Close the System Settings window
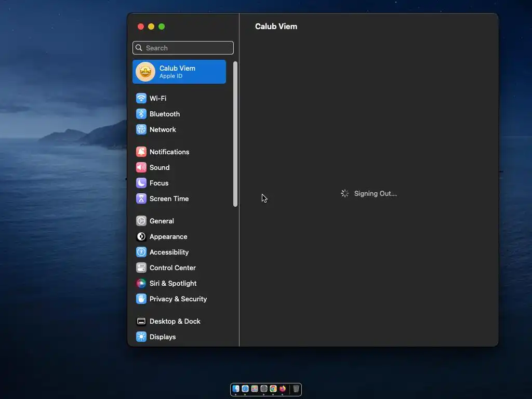 tap(141, 26)
